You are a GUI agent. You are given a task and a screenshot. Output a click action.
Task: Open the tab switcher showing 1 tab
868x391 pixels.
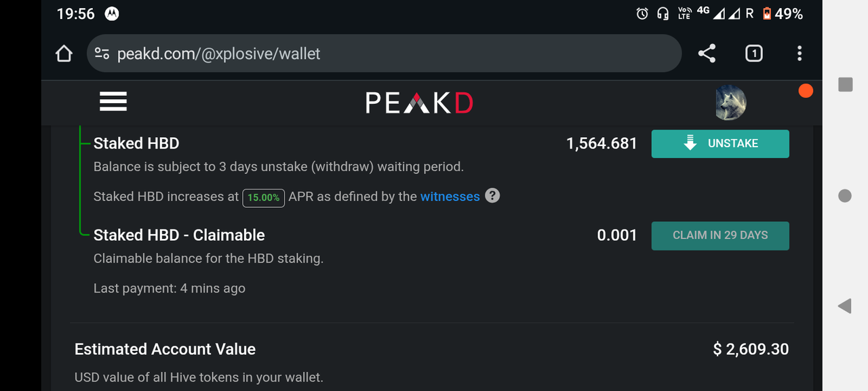[753, 54]
